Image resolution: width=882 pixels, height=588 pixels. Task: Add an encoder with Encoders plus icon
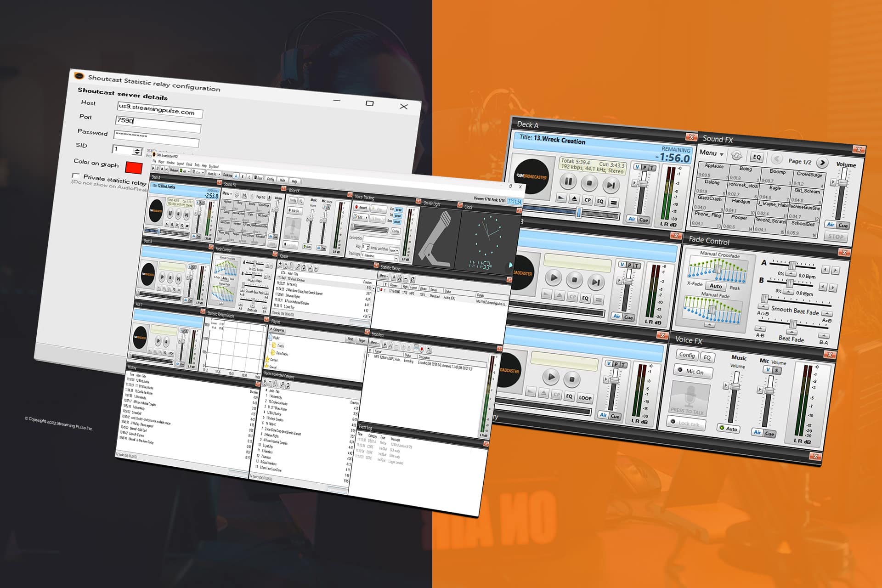(384, 345)
